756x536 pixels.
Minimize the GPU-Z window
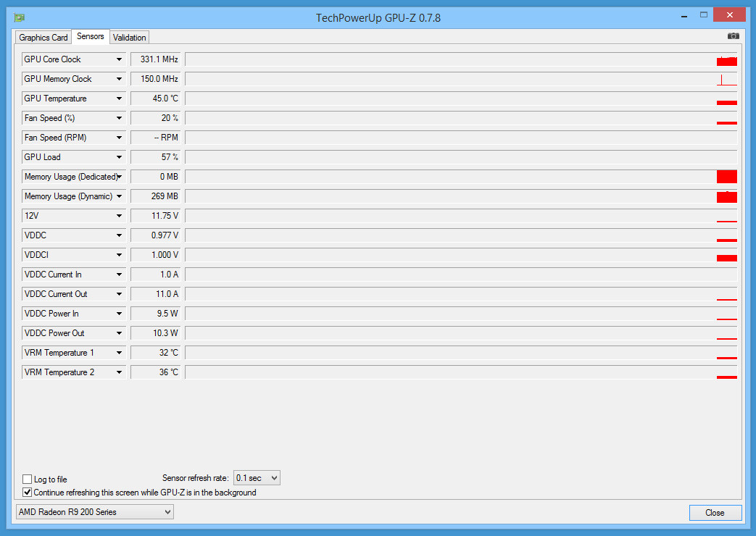684,17
